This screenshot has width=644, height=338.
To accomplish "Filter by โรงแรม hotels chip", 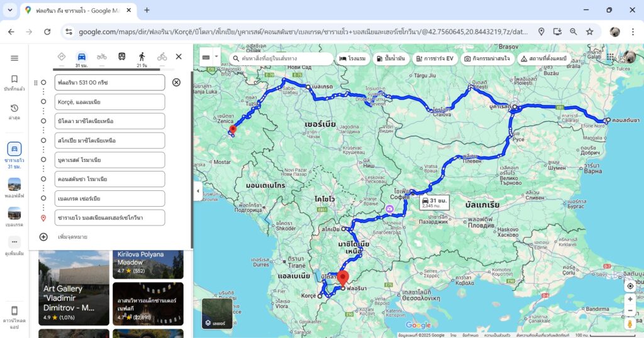I will (352, 58).
